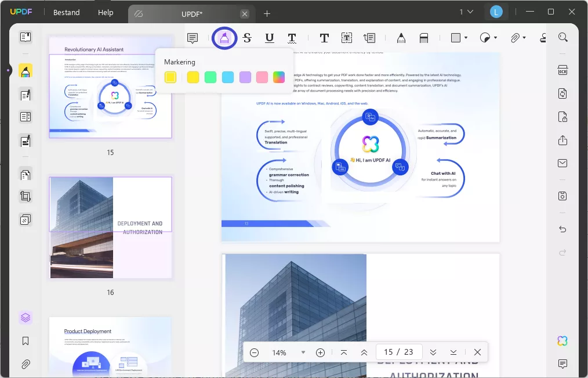Choose the purple highlight swatch
588x378 pixels.
(x=245, y=77)
